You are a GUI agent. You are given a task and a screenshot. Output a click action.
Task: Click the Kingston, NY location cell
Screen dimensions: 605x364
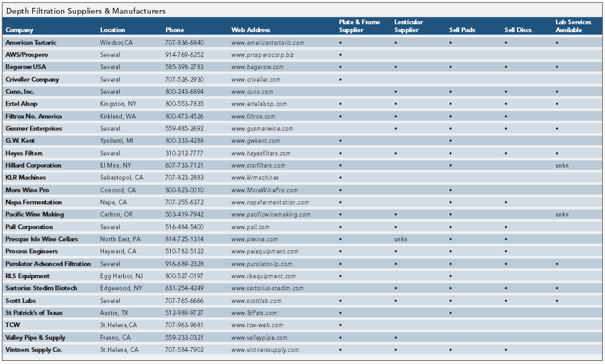[118, 104]
